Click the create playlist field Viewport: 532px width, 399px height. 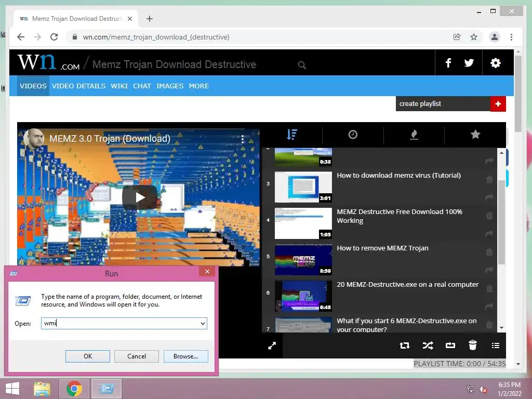(x=443, y=104)
